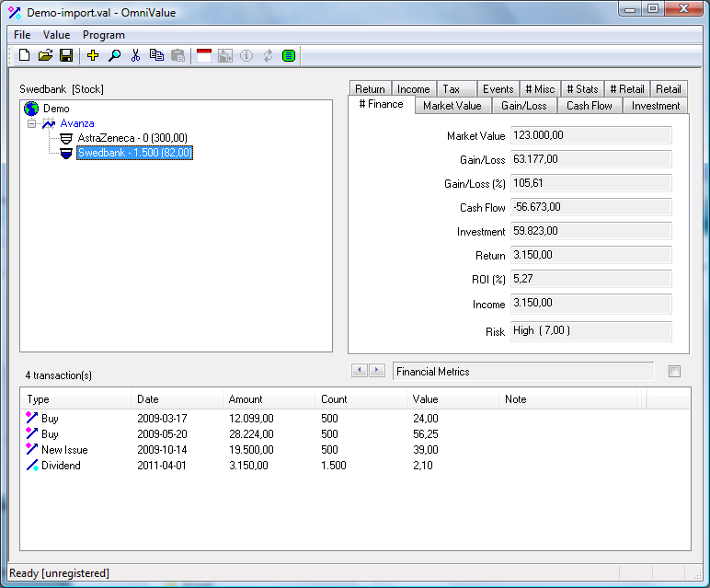Click the green list toolbar icon

[289, 56]
